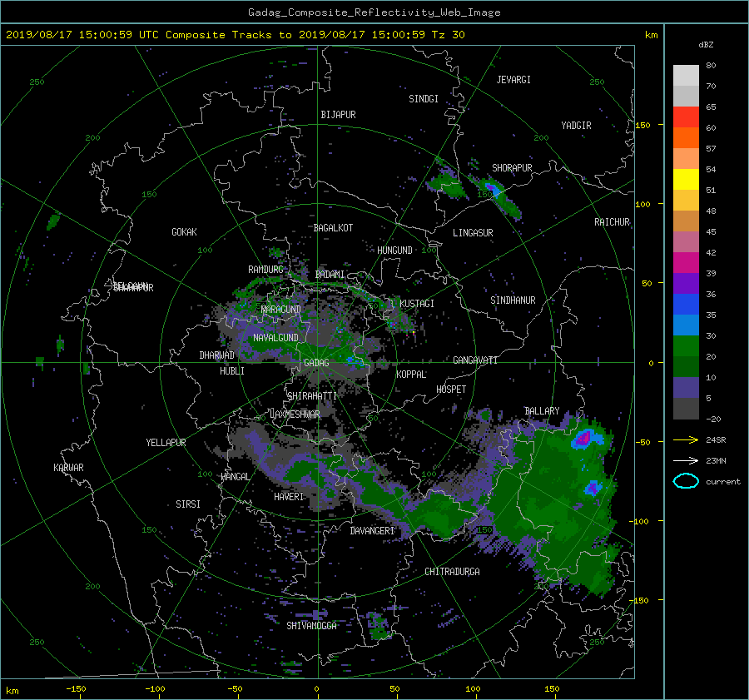Click the GOKAK city label

coord(184,231)
